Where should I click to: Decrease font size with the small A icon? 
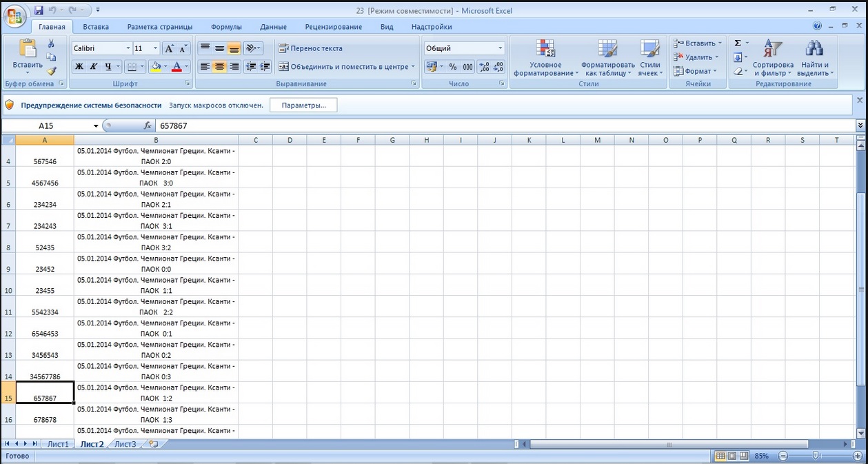183,48
